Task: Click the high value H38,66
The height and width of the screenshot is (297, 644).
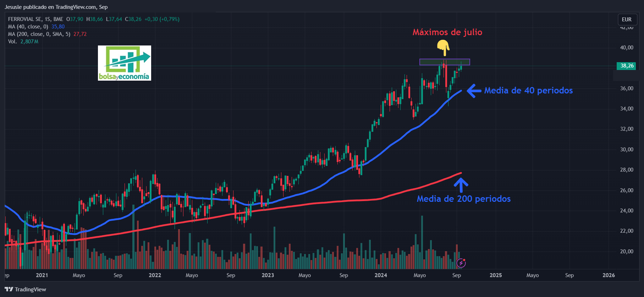Action: (x=94, y=19)
